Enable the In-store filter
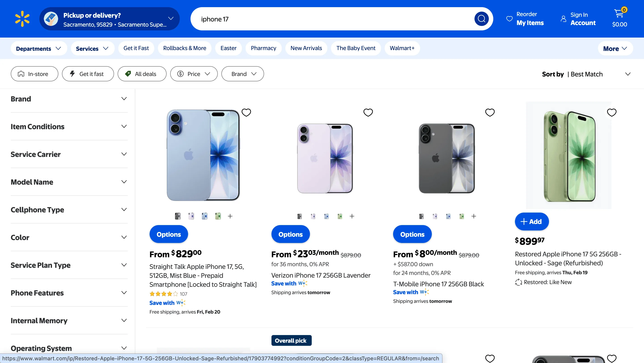This screenshot has width=644, height=363. click(34, 74)
